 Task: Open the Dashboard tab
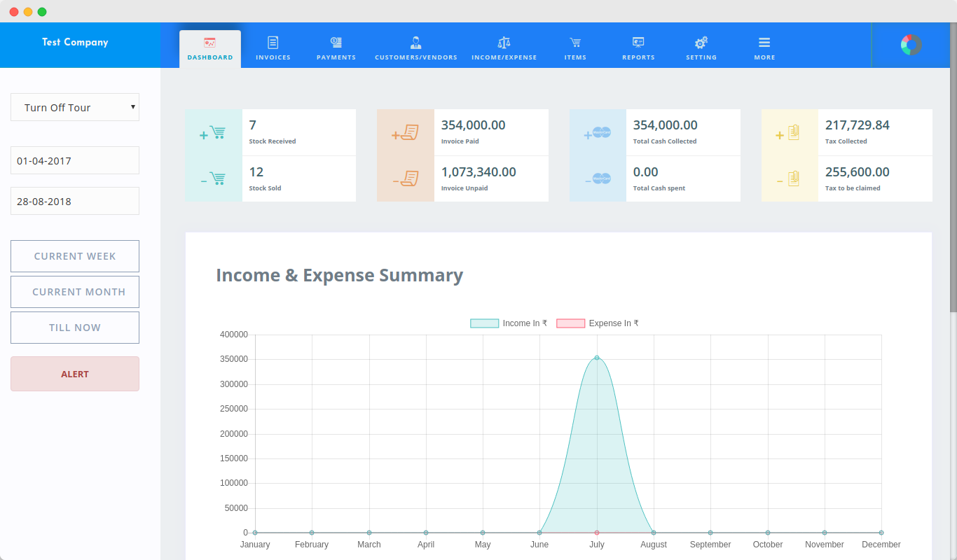click(210, 49)
